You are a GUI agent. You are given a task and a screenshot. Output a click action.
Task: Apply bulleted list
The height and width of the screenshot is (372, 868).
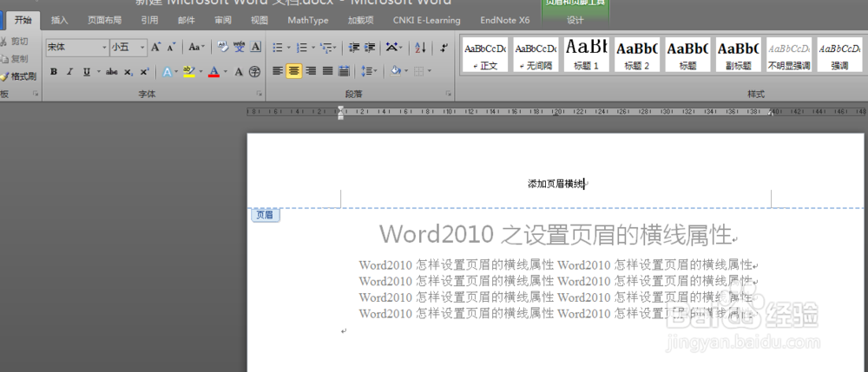click(279, 48)
